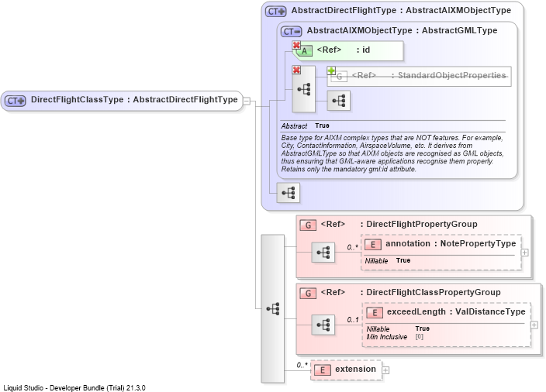Click the Min Inclusive [0] property

point(395,337)
